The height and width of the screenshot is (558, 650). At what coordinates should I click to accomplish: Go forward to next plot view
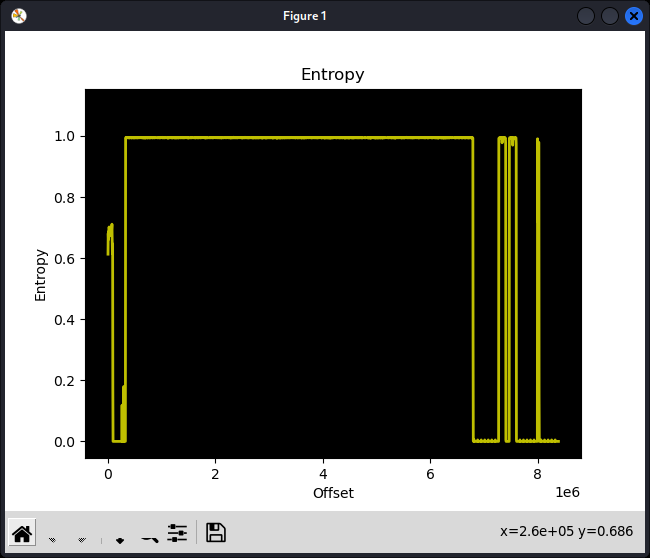(x=82, y=535)
